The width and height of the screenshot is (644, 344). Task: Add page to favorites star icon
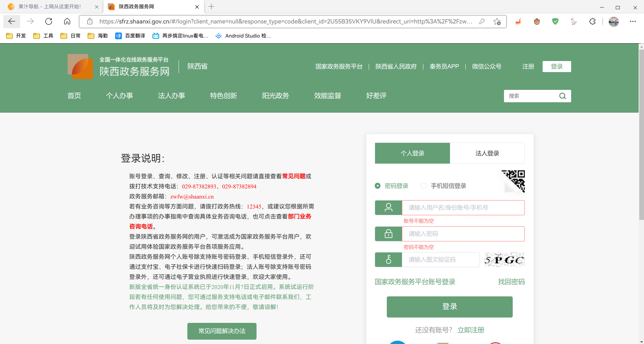click(497, 21)
